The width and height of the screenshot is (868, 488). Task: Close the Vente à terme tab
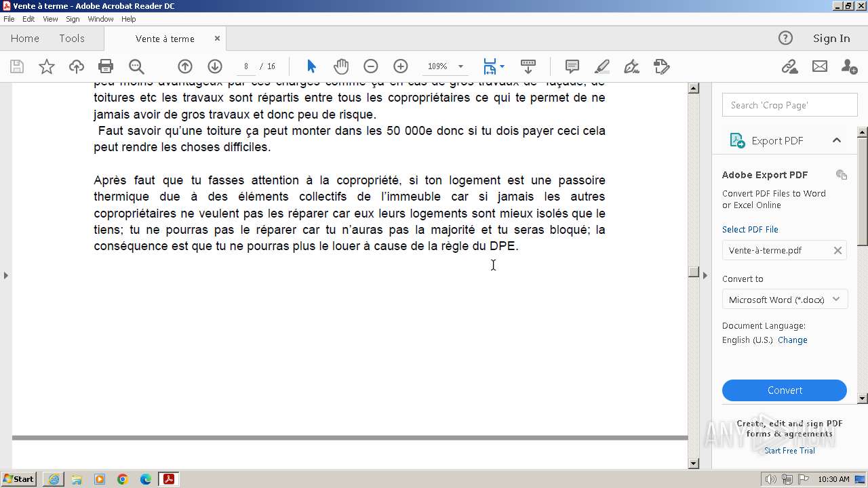tap(217, 39)
